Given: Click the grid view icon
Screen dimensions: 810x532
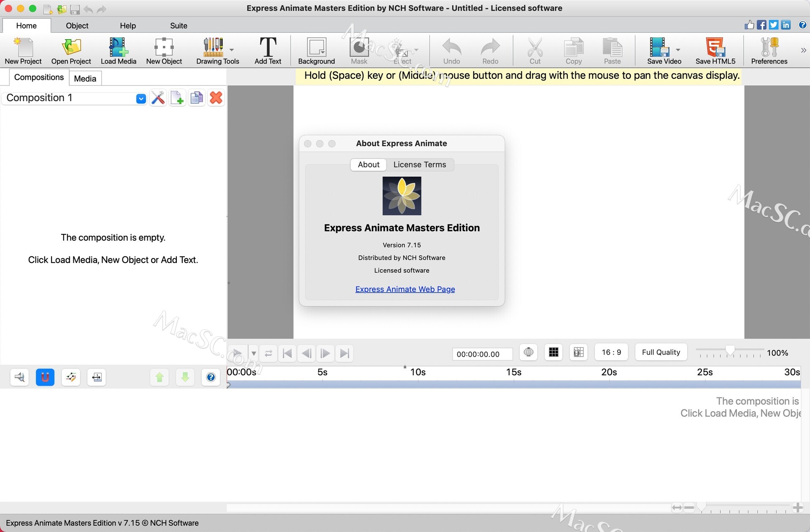Looking at the screenshot, I should [553, 352].
